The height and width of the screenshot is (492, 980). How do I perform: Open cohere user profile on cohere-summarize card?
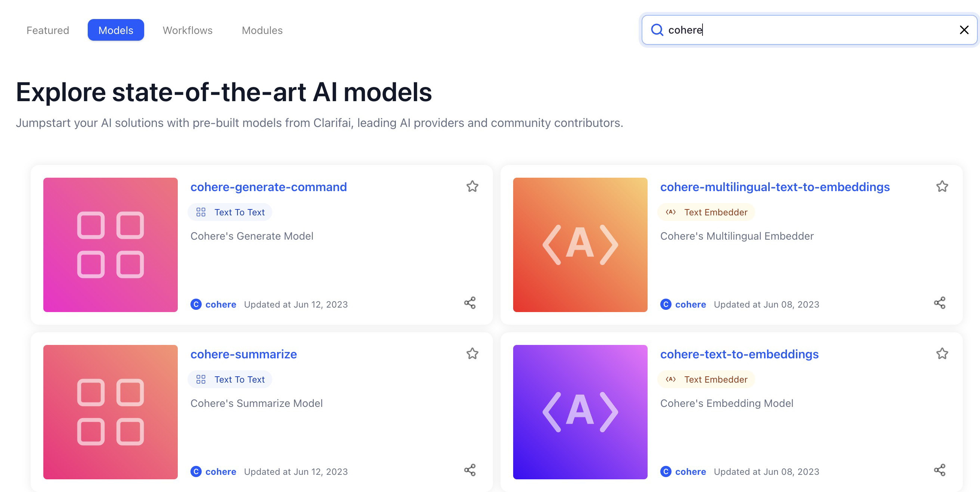(221, 472)
